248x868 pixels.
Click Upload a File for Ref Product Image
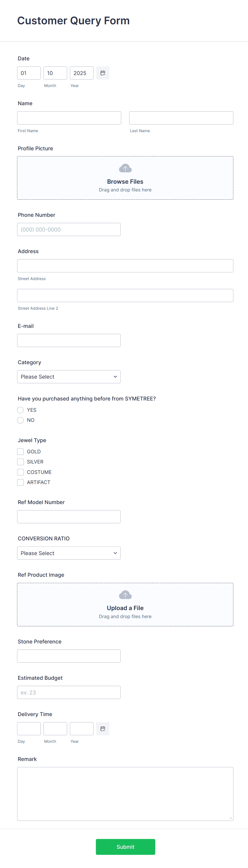coord(125,608)
